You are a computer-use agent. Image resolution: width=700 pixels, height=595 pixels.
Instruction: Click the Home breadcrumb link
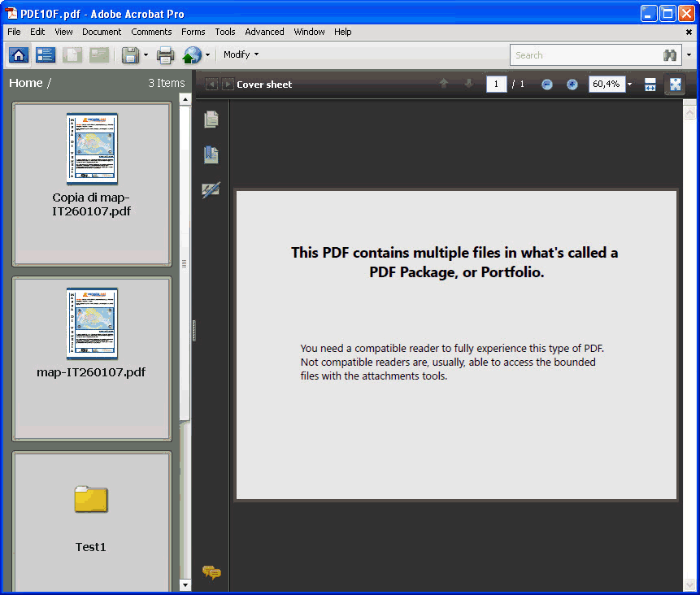pyautogui.click(x=26, y=83)
